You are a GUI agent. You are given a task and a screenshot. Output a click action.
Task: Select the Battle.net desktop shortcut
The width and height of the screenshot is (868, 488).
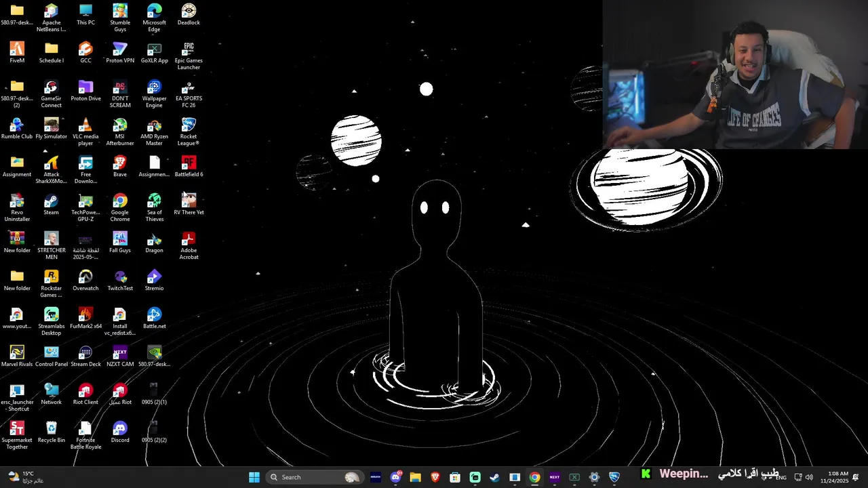click(154, 318)
